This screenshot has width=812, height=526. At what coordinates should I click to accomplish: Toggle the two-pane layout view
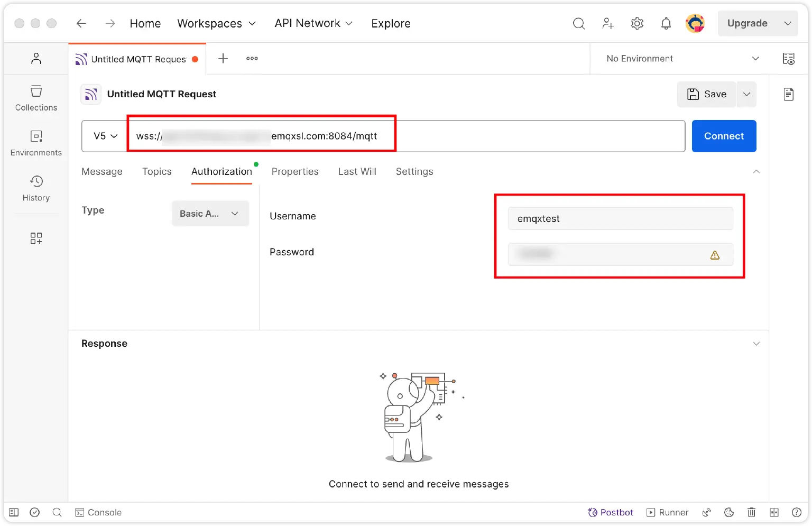[x=774, y=512]
